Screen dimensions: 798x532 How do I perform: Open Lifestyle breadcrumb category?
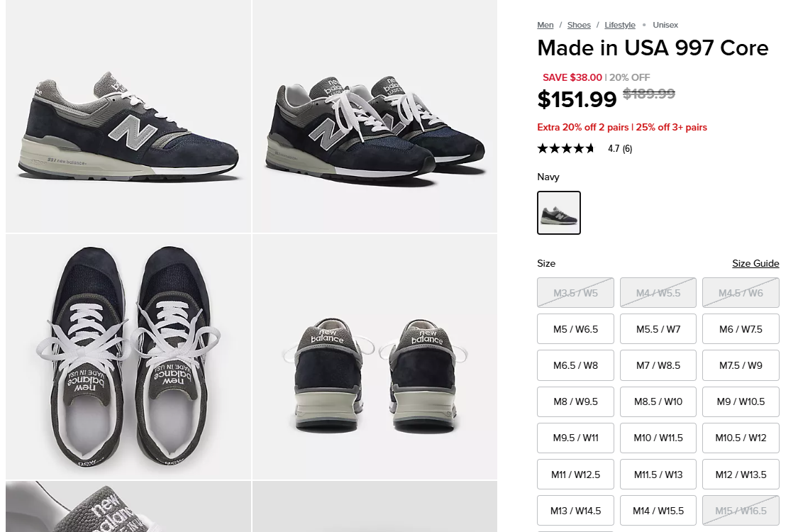tap(620, 25)
